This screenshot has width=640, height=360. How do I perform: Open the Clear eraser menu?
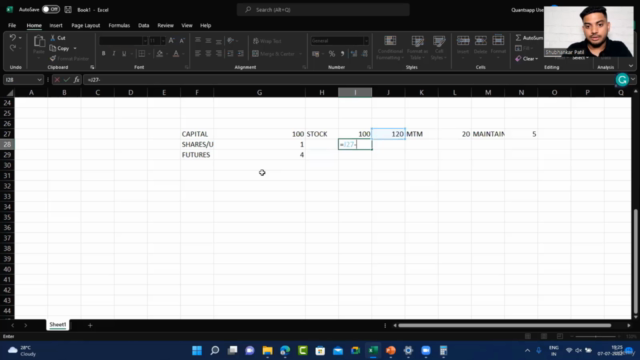click(x=527, y=59)
